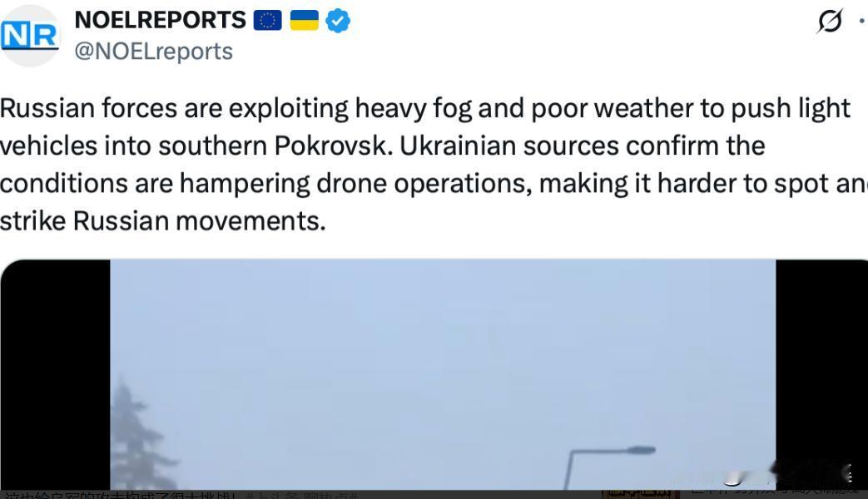This screenshot has height=499, width=868.
Task: Open the hashtag text in bottom caption
Action: (x=303, y=496)
